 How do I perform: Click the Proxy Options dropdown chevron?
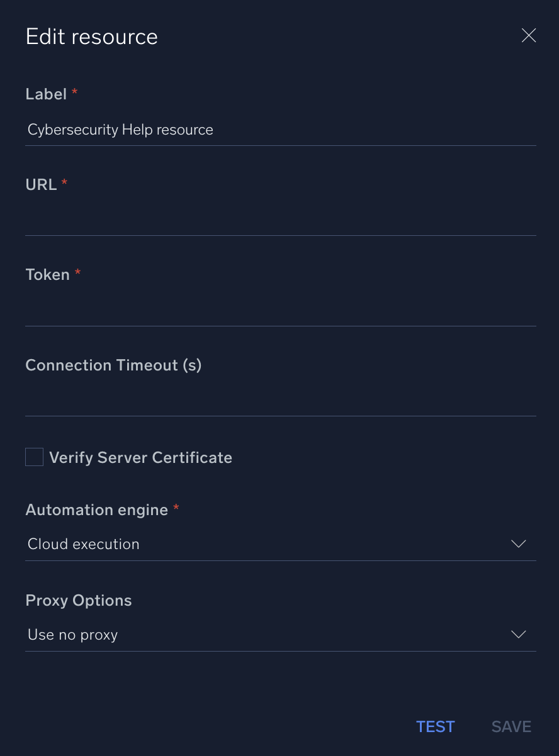pos(517,635)
